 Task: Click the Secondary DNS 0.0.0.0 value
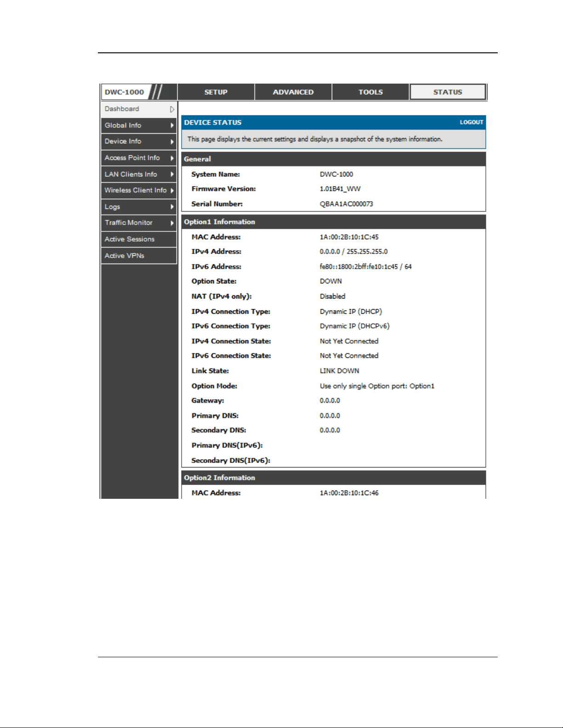point(330,430)
